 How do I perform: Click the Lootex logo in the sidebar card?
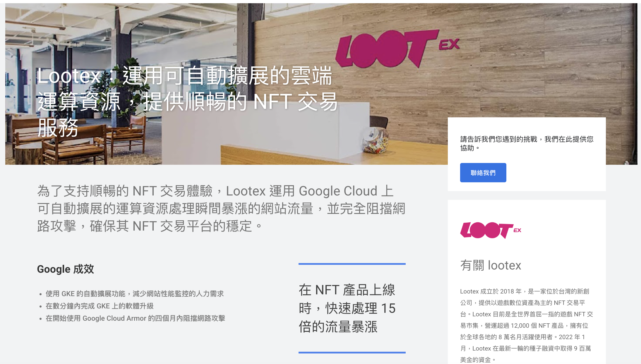click(x=491, y=230)
